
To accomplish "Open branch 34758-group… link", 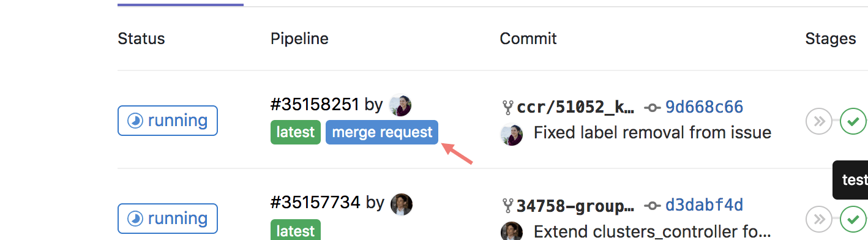I will (x=575, y=206).
